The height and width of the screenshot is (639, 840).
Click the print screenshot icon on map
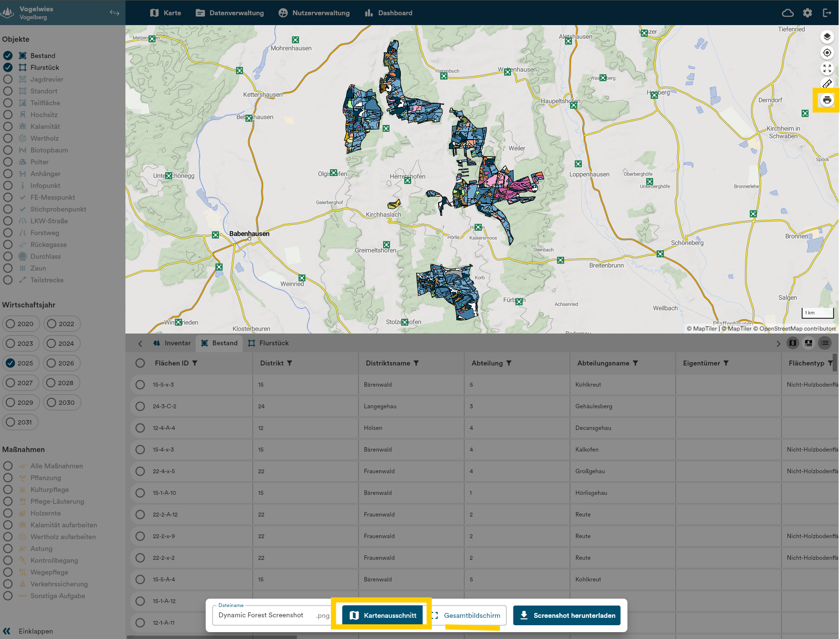point(827,100)
